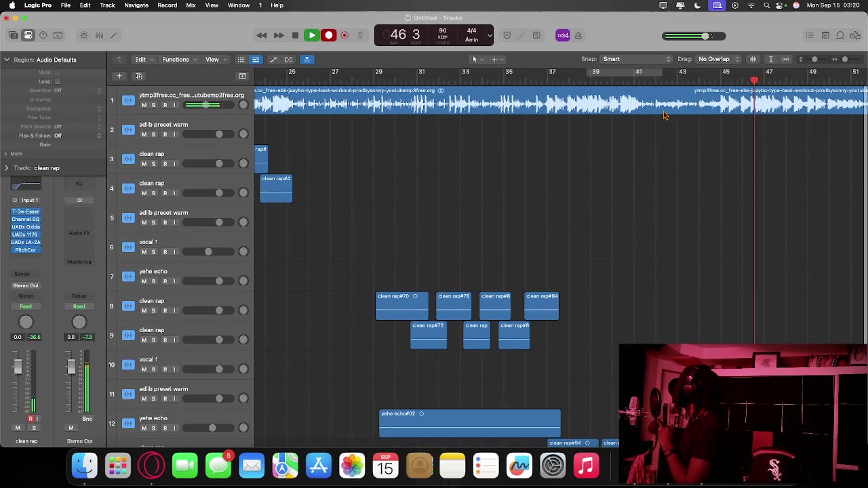Image resolution: width=868 pixels, height=488 pixels.
Task: Open the UADx 1176 plugin
Action: 26,235
